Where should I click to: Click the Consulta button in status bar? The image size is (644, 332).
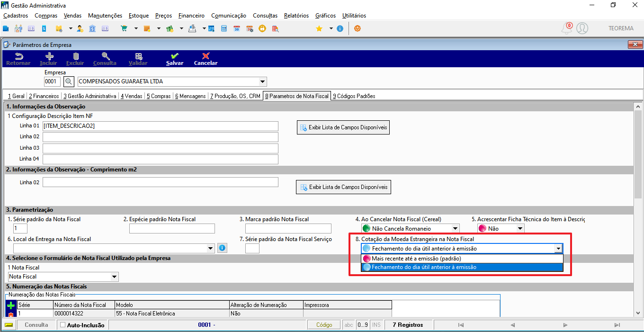(36, 325)
